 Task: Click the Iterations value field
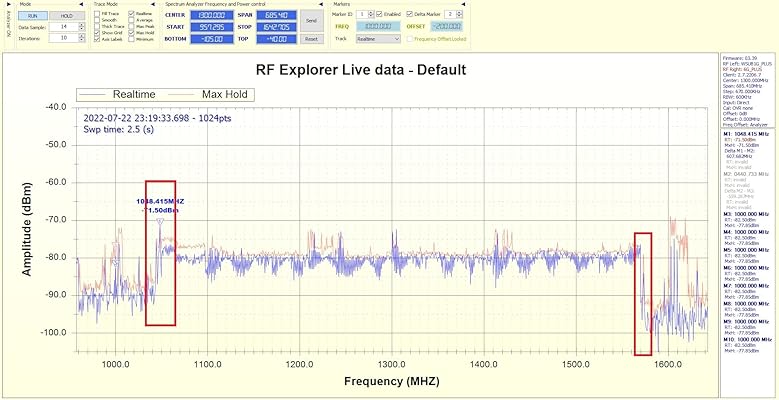click(64, 38)
